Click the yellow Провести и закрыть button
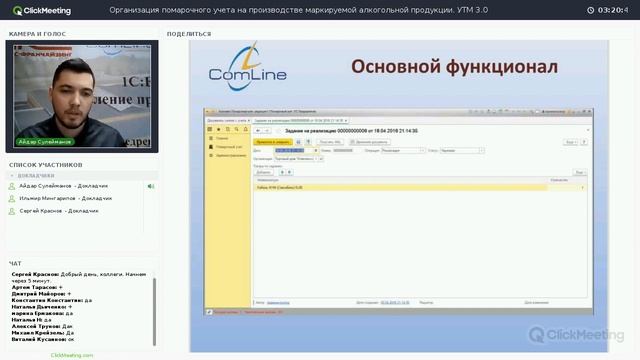The image size is (640, 360). (x=273, y=142)
